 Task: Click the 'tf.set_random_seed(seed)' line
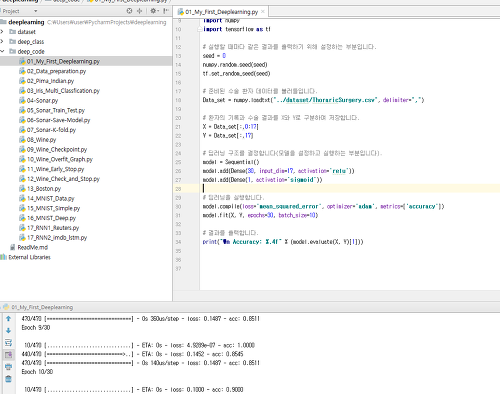(x=236, y=73)
